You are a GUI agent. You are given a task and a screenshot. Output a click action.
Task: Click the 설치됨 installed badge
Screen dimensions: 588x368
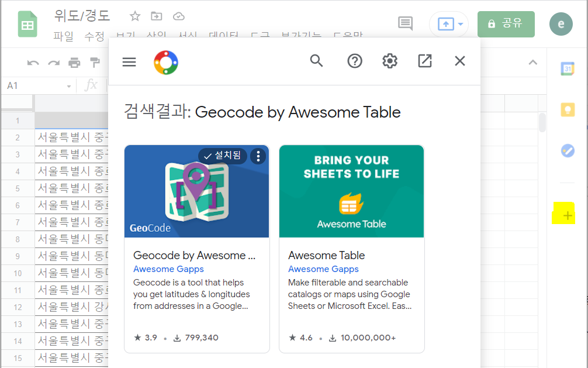coord(222,156)
